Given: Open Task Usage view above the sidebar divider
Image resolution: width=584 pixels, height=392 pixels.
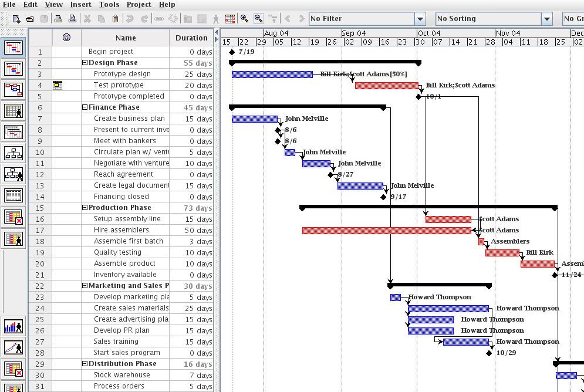Looking at the screenshot, I should tap(13, 217).
